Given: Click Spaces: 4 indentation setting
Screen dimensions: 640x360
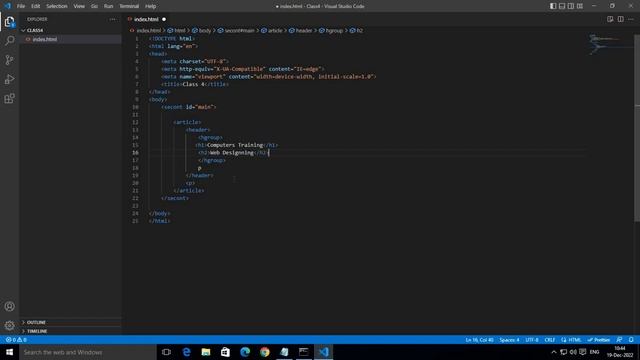Looking at the screenshot, I should [509, 340].
